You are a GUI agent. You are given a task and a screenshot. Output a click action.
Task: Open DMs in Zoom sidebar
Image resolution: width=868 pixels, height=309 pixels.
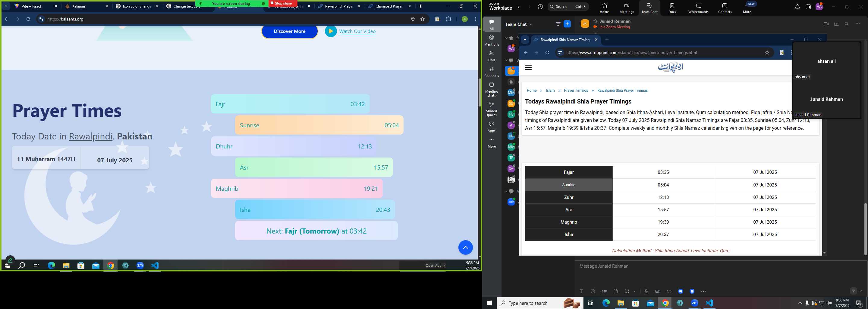pyautogui.click(x=492, y=56)
